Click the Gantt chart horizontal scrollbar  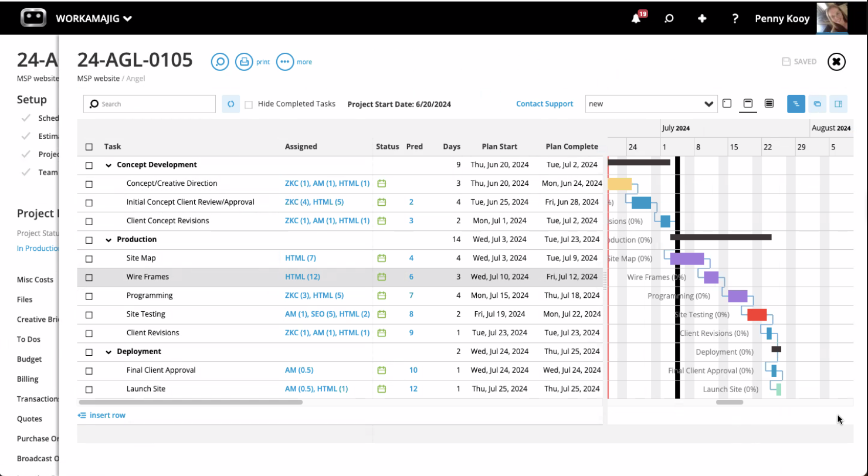click(x=730, y=402)
